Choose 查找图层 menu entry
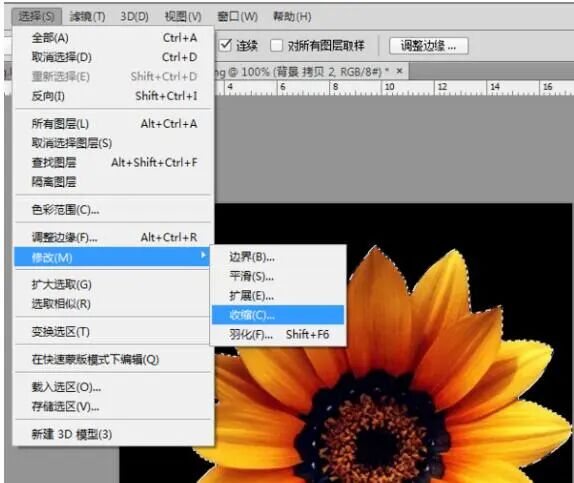 pos(114,162)
